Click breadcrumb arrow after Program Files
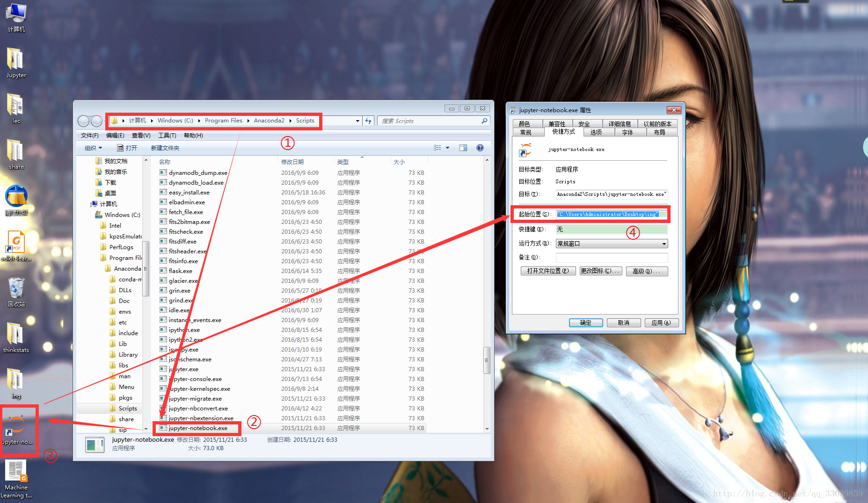Image resolution: width=868 pixels, height=503 pixels. pos(248,121)
